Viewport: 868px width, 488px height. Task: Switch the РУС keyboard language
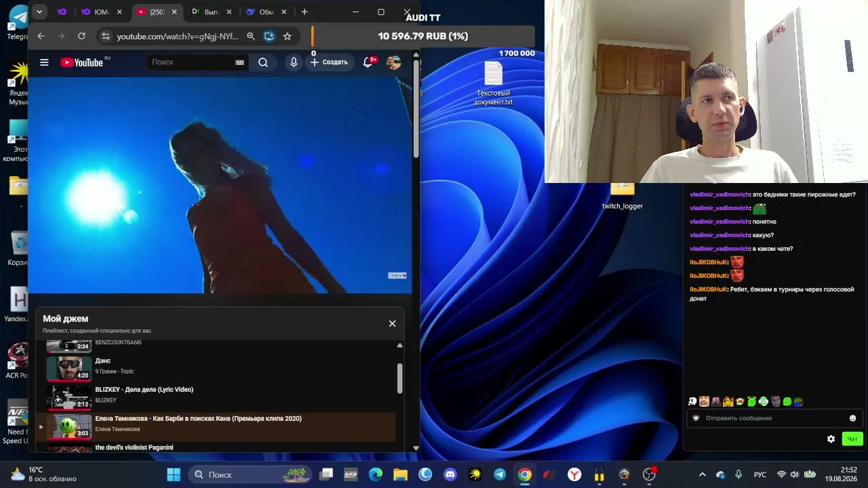point(760,474)
